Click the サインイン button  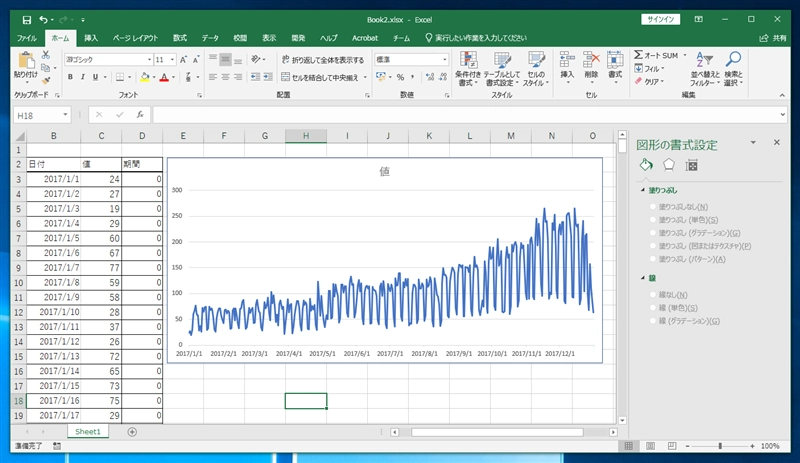click(x=660, y=19)
